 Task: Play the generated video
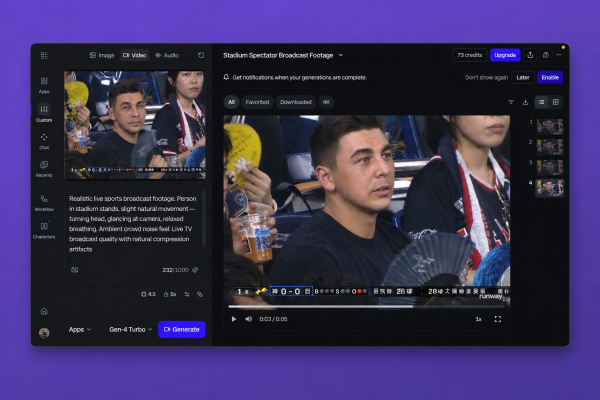[234, 319]
